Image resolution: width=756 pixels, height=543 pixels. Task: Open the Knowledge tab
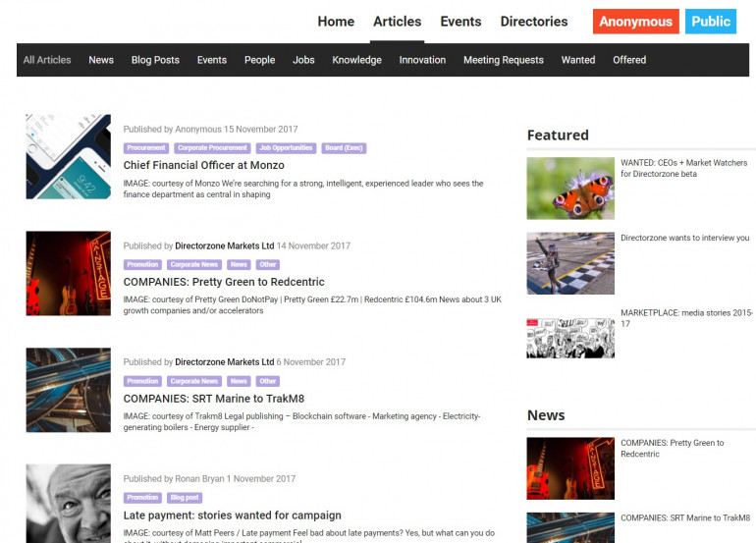[x=356, y=60]
